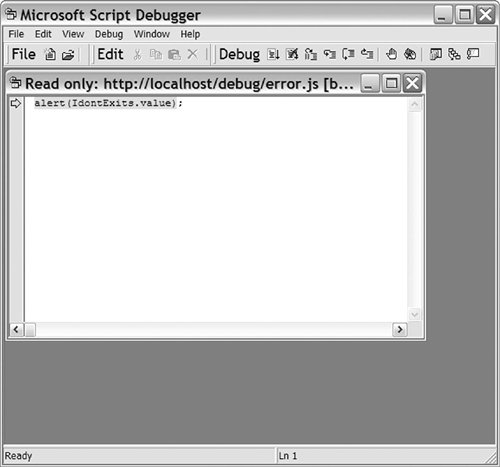Screen dimensions: 500x467
Task: Clear all breakpoints with crossed-hand icon
Action: [410, 54]
